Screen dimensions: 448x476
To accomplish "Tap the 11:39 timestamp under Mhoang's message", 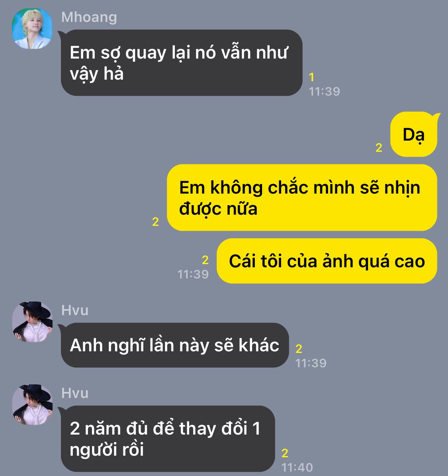I will (x=324, y=91).
